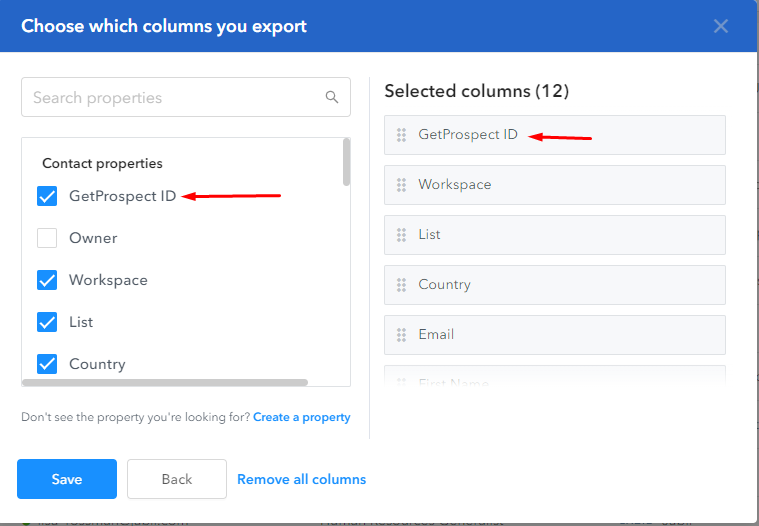759x526 pixels.
Task: Uncheck the GetProspect ID checkbox
Action: (47, 196)
